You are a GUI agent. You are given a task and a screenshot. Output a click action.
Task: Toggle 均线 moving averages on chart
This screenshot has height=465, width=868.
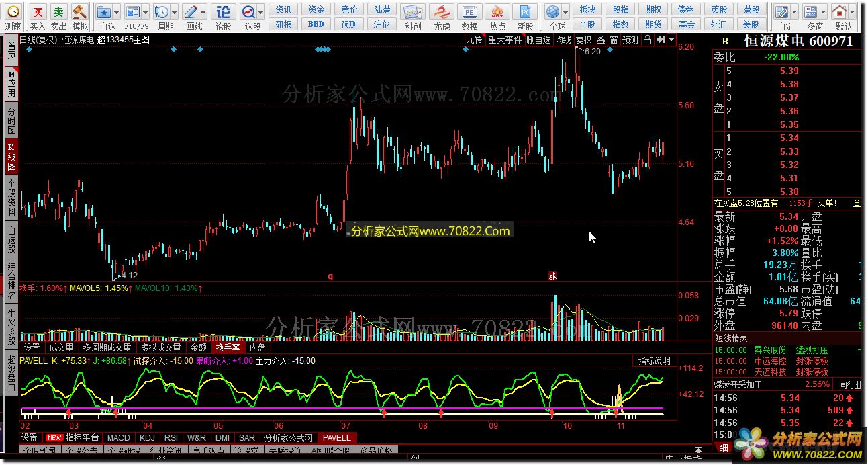(563, 40)
